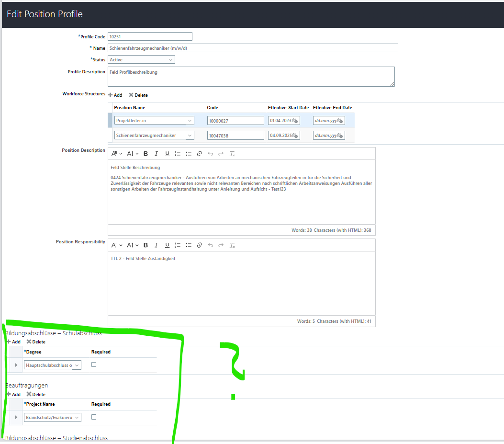Image resolution: width=504 pixels, height=444 pixels.
Task: Insert numbered list in Position Description editor
Action: point(178,154)
